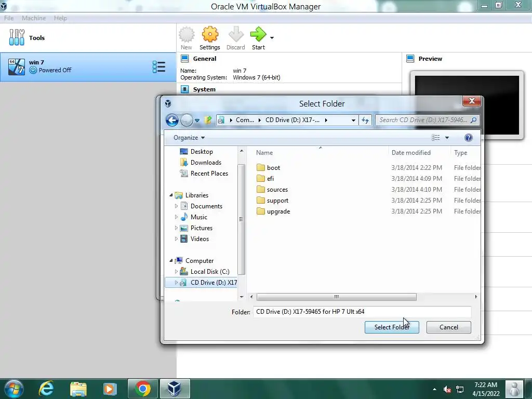Viewport: 532px width, 399px height.
Task: Click the up-folder icon in dialog toolbar
Action: point(208,120)
